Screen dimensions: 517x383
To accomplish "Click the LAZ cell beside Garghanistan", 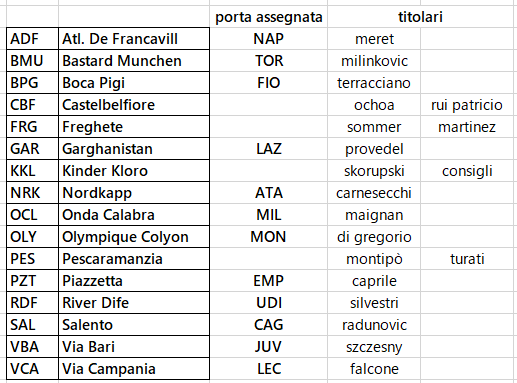I will [268, 149].
